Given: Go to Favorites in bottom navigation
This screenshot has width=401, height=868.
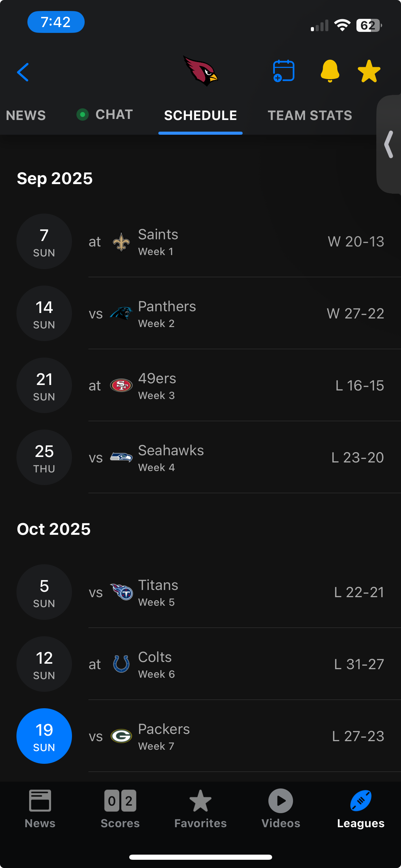Looking at the screenshot, I should point(200,801).
